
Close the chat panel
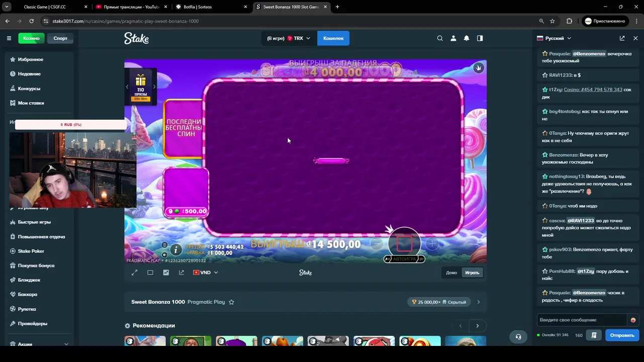(x=635, y=38)
